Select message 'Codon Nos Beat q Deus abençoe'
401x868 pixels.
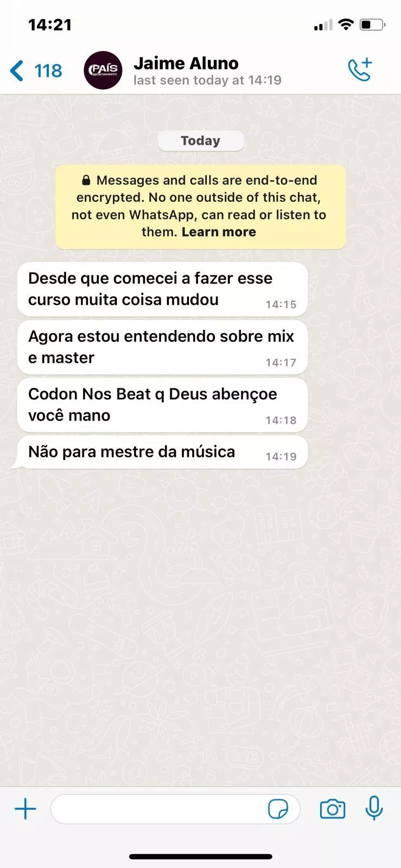[x=162, y=405]
